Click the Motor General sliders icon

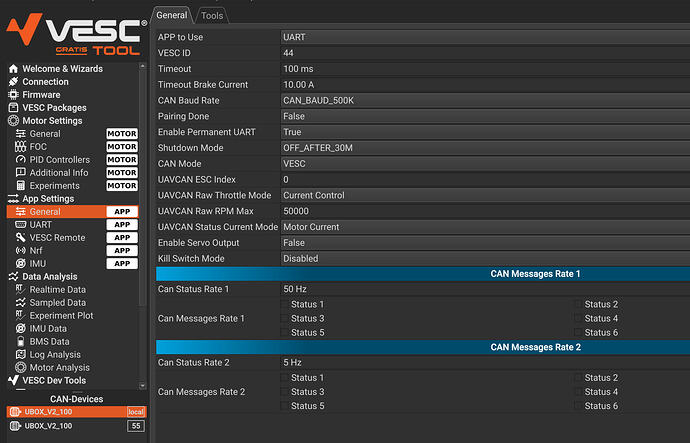tap(21, 134)
